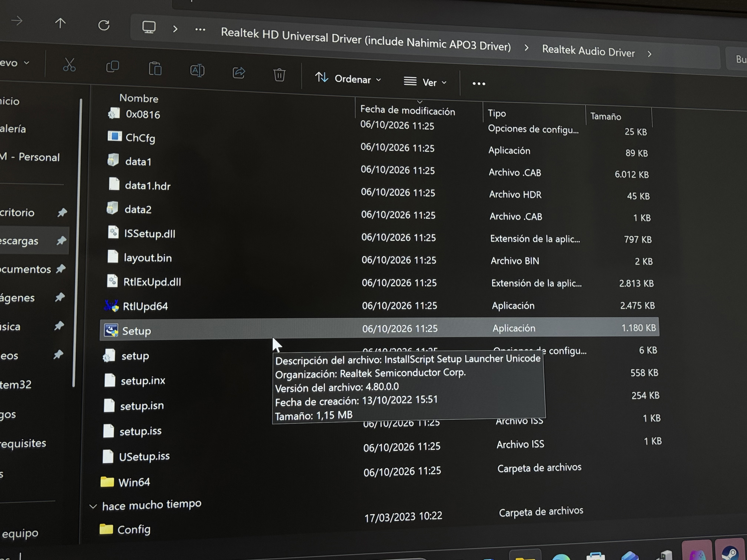This screenshot has height=560, width=747.
Task: Click the sidebar vertical scrollbar
Action: [77, 243]
